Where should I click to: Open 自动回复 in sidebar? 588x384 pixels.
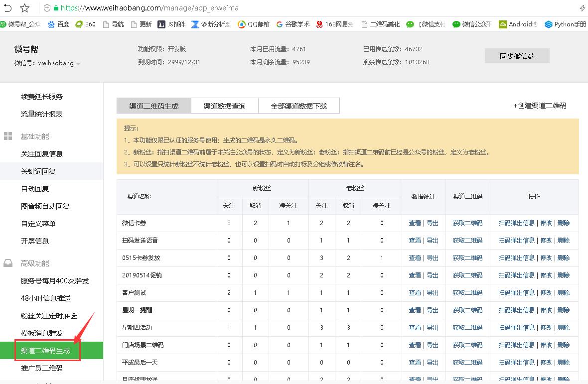[35, 188]
